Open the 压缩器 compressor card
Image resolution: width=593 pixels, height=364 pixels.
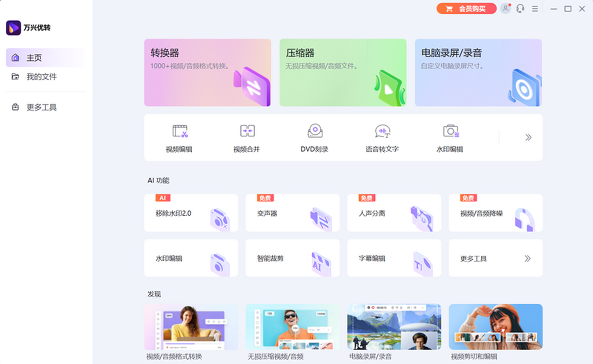tap(343, 73)
